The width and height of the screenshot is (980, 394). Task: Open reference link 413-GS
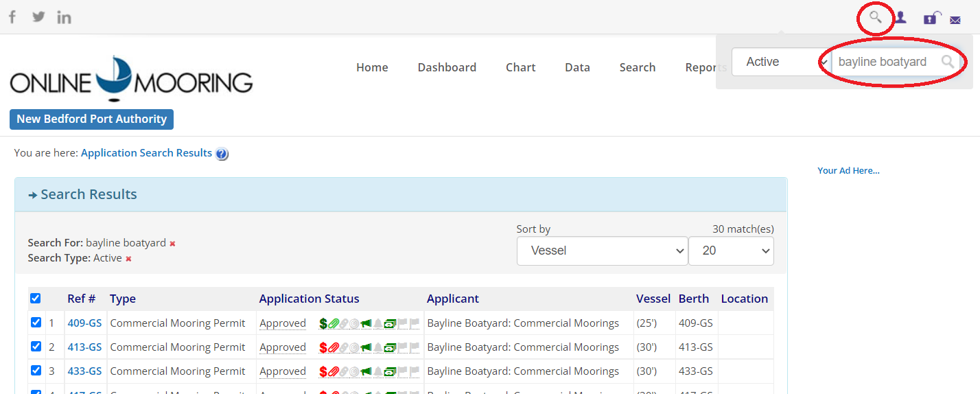pos(84,347)
